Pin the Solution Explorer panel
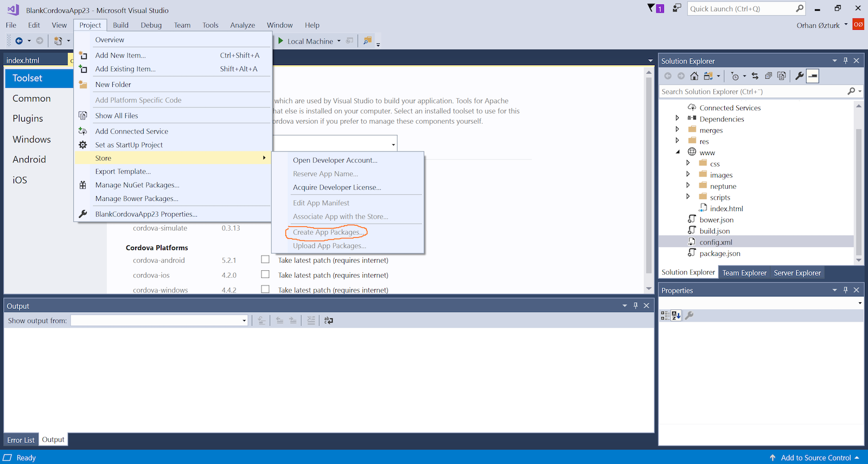 845,61
